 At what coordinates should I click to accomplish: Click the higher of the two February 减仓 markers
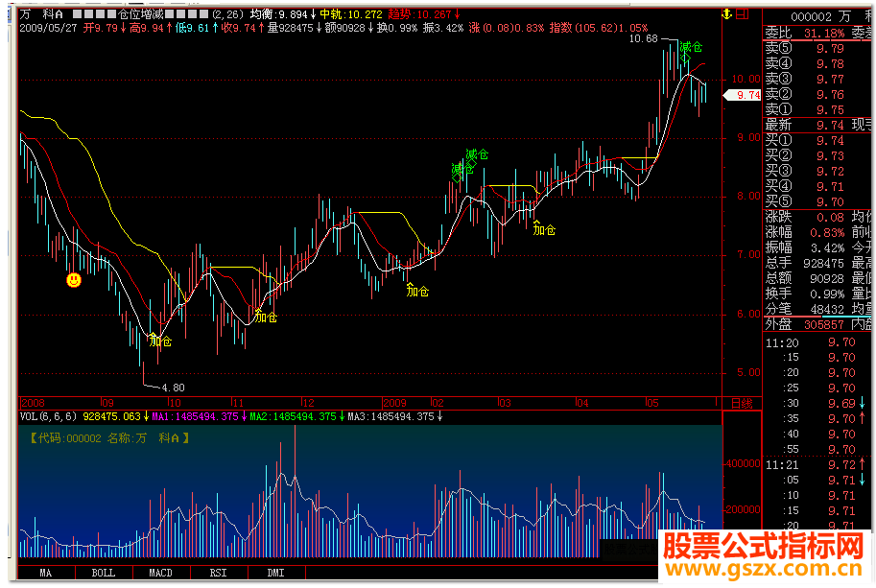[477, 154]
